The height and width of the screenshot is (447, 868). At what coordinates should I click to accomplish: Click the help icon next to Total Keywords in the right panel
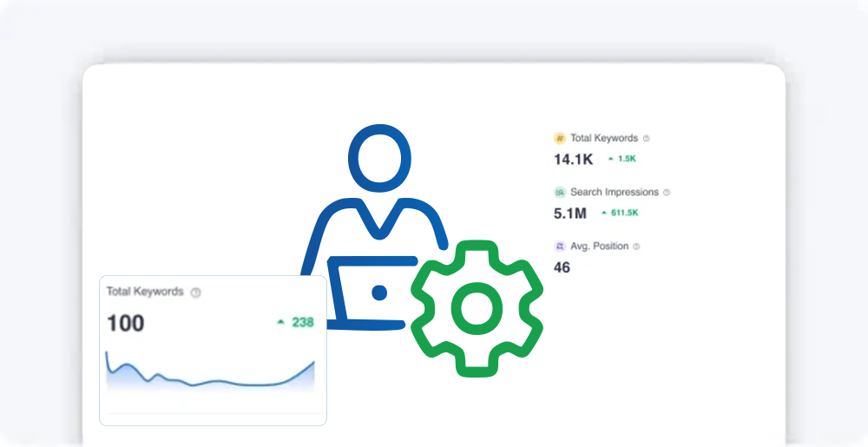click(x=646, y=138)
